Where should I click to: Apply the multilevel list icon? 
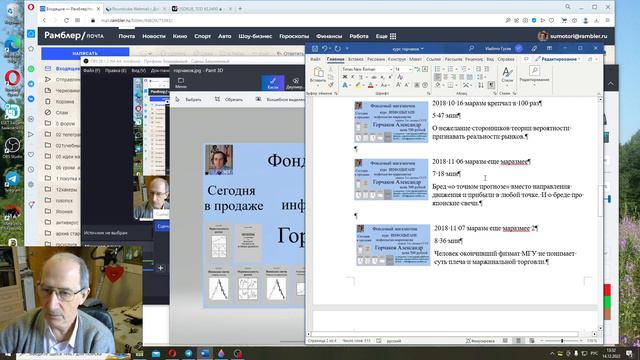(463, 69)
